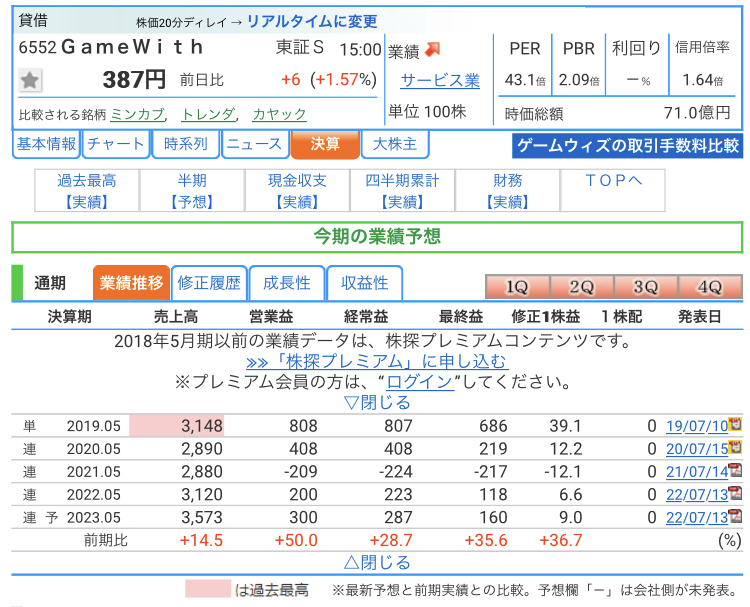Collapse using upper ▽閉じる
This screenshot has width=750, height=607.
(x=377, y=402)
